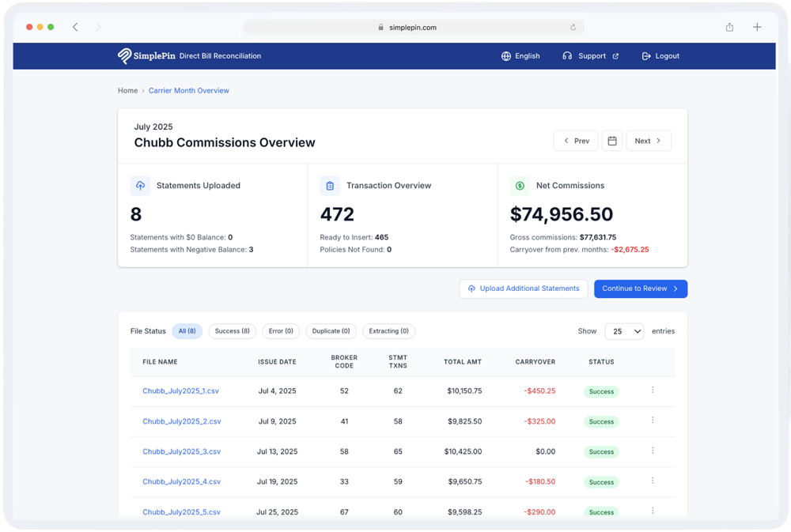The width and height of the screenshot is (791, 532).
Task: Click the Logout door icon
Action: (x=645, y=56)
